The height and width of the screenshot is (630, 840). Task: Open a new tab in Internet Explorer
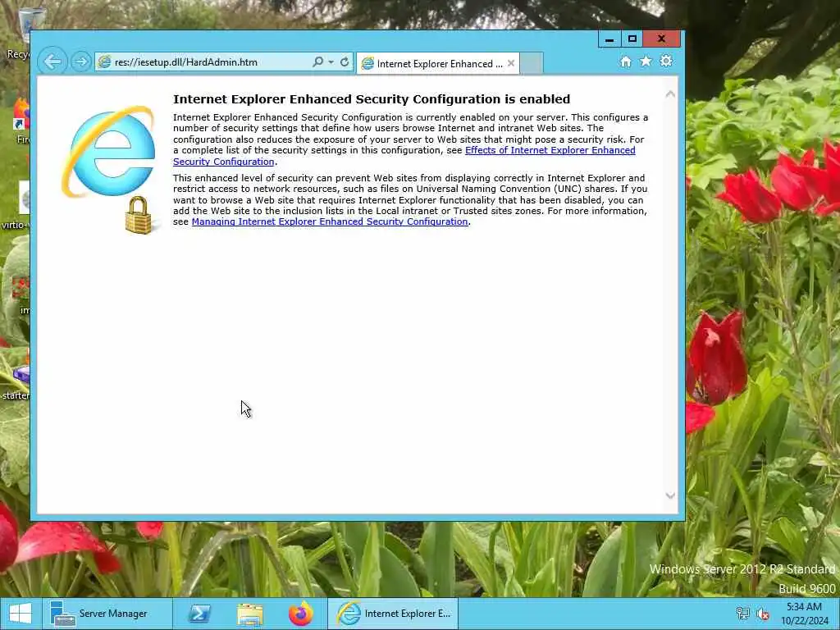(531, 63)
